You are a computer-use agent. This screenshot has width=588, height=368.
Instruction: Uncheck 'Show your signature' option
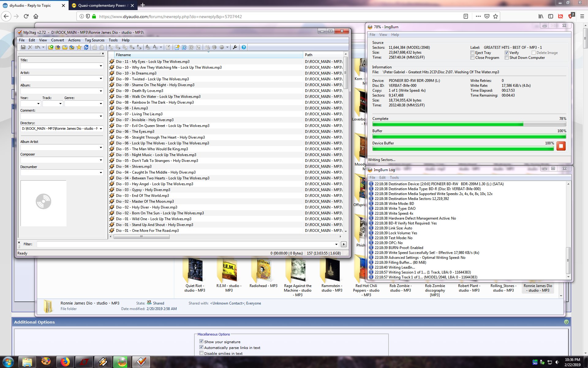pyautogui.click(x=201, y=341)
